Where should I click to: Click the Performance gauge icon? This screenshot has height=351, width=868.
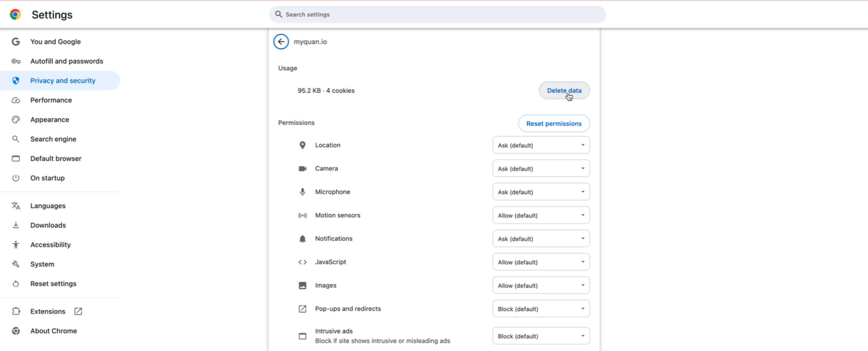point(16,100)
